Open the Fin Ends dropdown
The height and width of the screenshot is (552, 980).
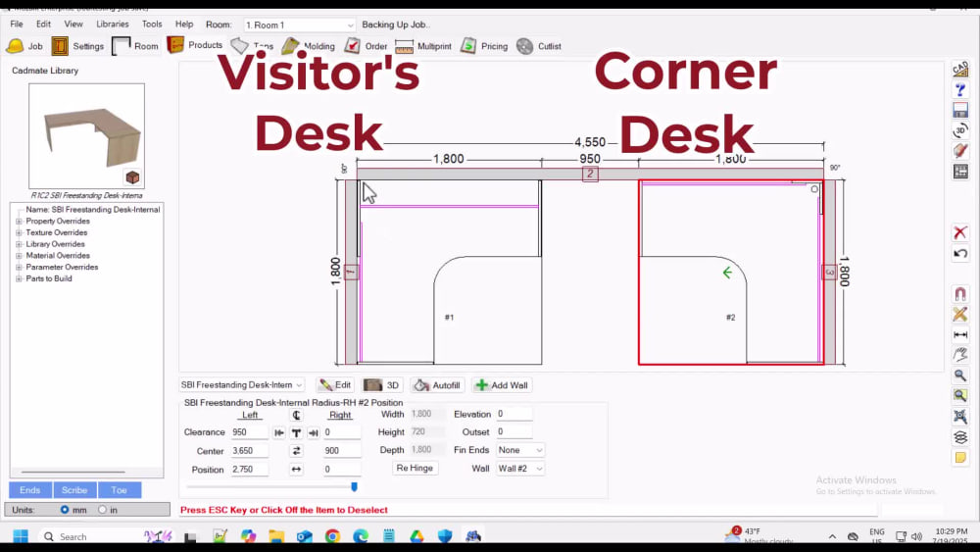[x=520, y=450]
